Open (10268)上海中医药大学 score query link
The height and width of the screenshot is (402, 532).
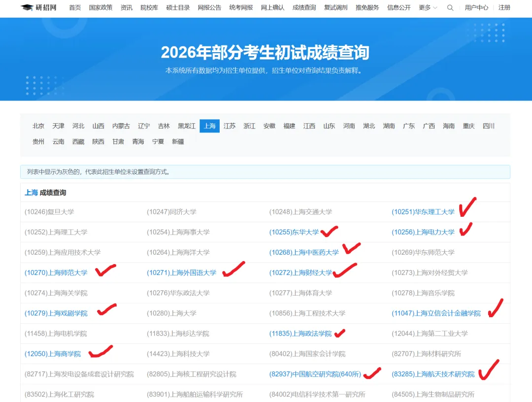(x=304, y=252)
